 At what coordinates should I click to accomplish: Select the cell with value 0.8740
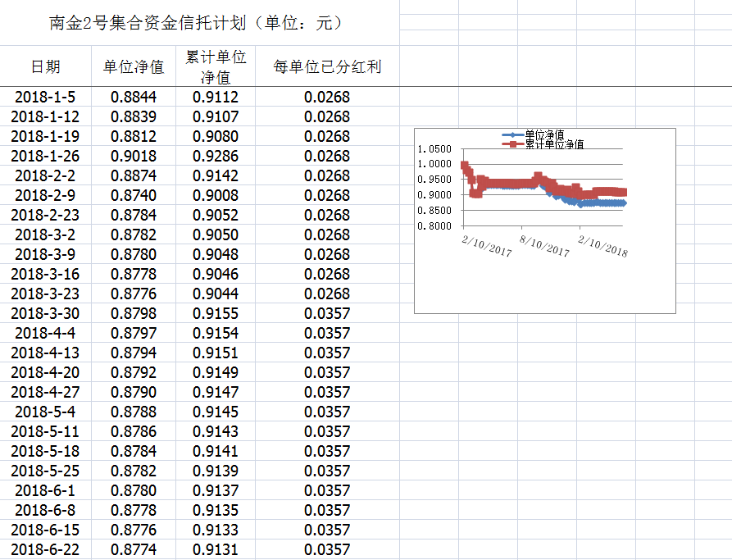point(134,195)
